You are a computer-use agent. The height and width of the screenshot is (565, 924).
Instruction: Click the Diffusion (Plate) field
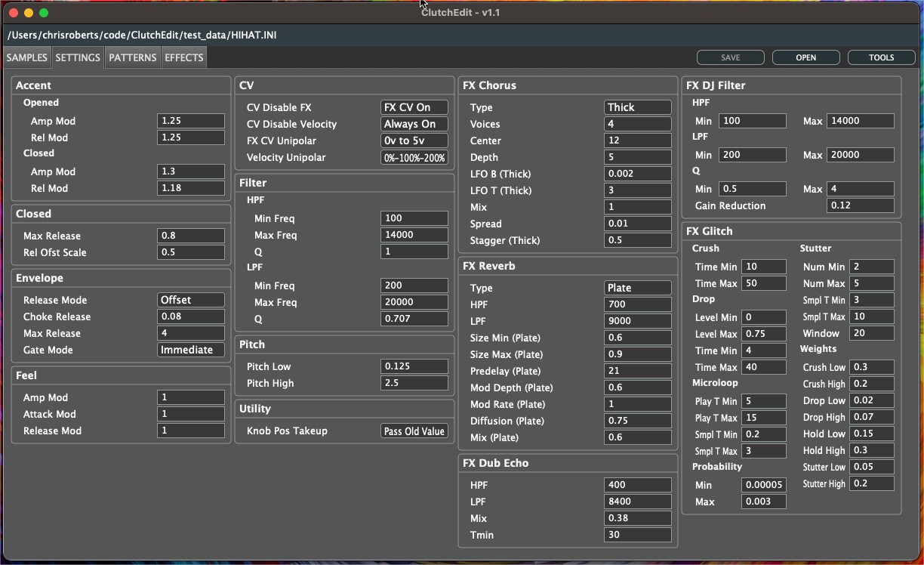coord(638,421)
